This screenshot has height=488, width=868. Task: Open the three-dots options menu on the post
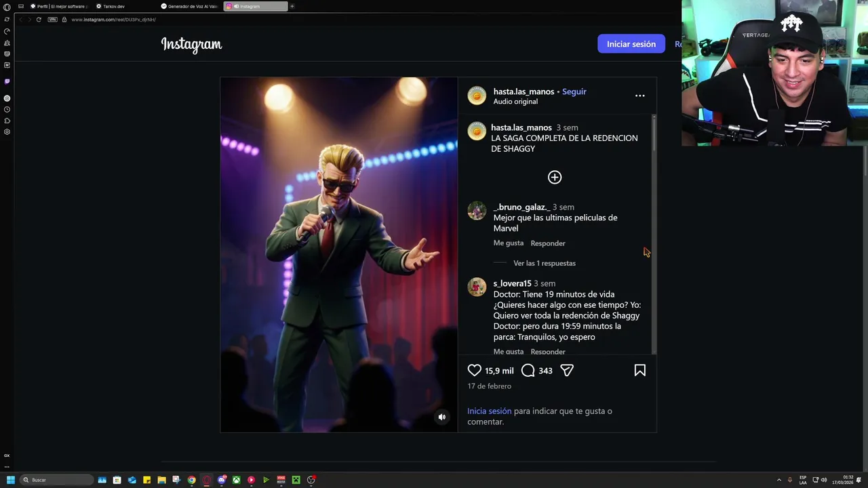[x=639, y=96]
